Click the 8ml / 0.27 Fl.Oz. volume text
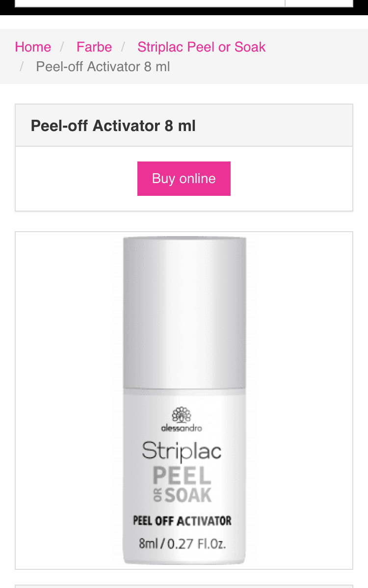 coord(183,544)
